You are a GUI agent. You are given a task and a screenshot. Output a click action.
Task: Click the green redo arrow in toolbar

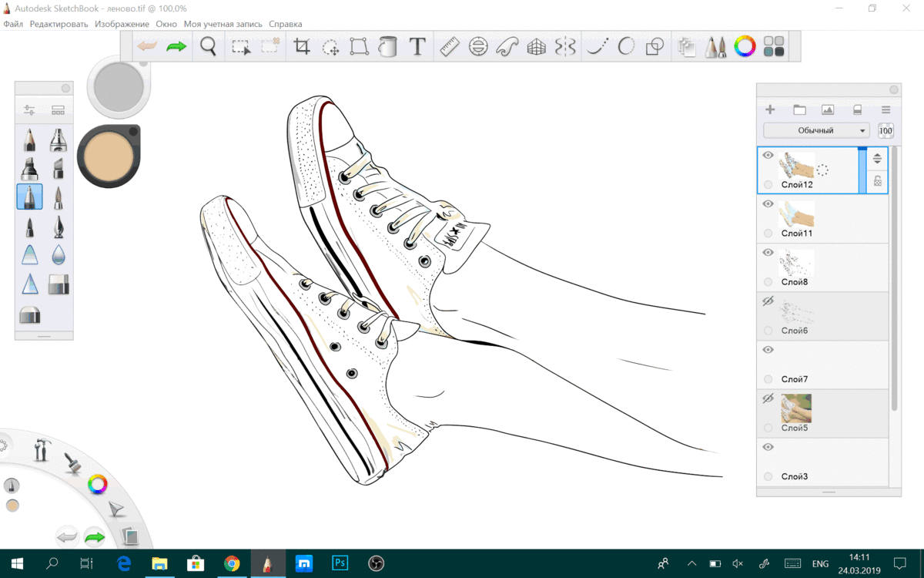(176, 47)
